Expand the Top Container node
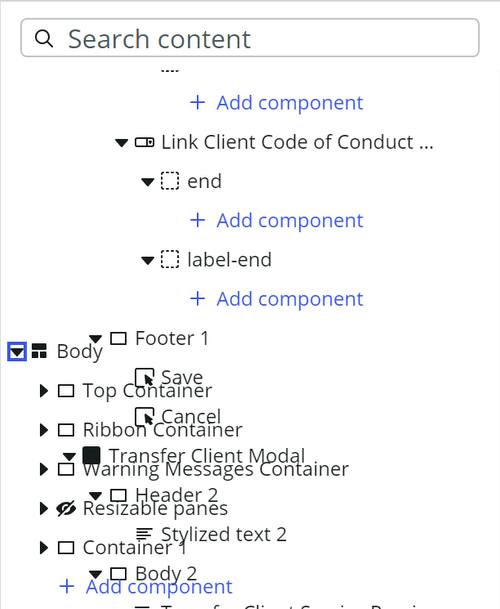Screen dimensions: 500x609 [x=44, y=391]
